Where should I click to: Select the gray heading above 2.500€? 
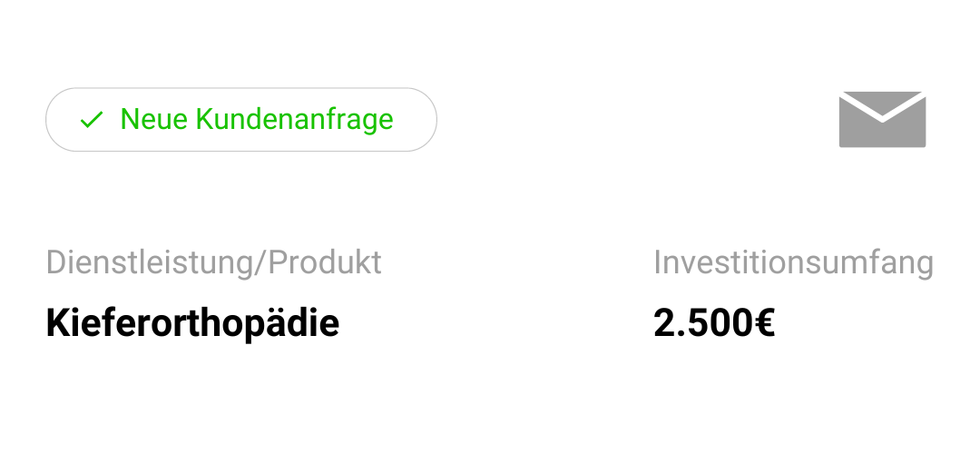point(793,262)
